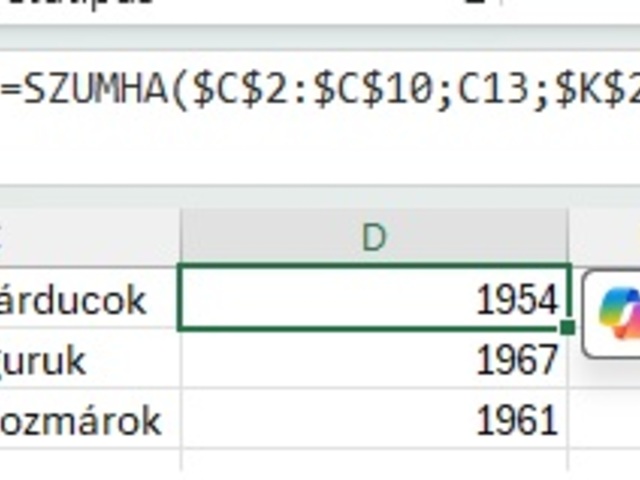Select the cell right of 1961
The width and height of the screenshot is (640, 480).
click(604, 419)
